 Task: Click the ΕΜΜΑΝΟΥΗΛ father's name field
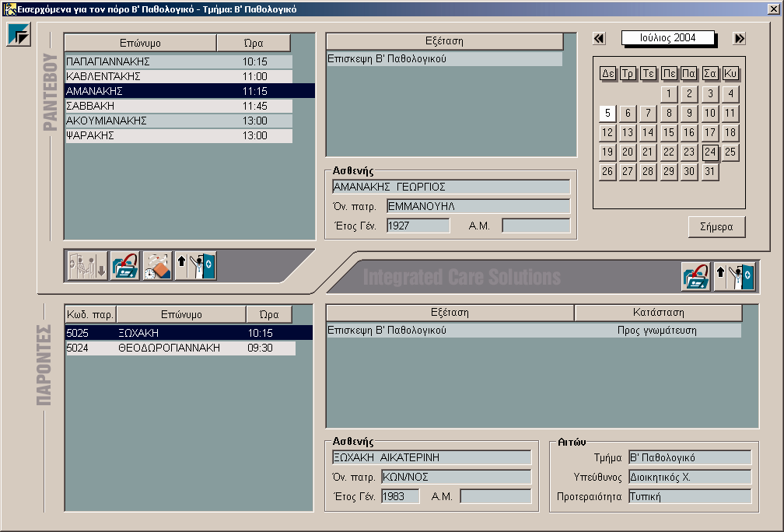point(478,207)
